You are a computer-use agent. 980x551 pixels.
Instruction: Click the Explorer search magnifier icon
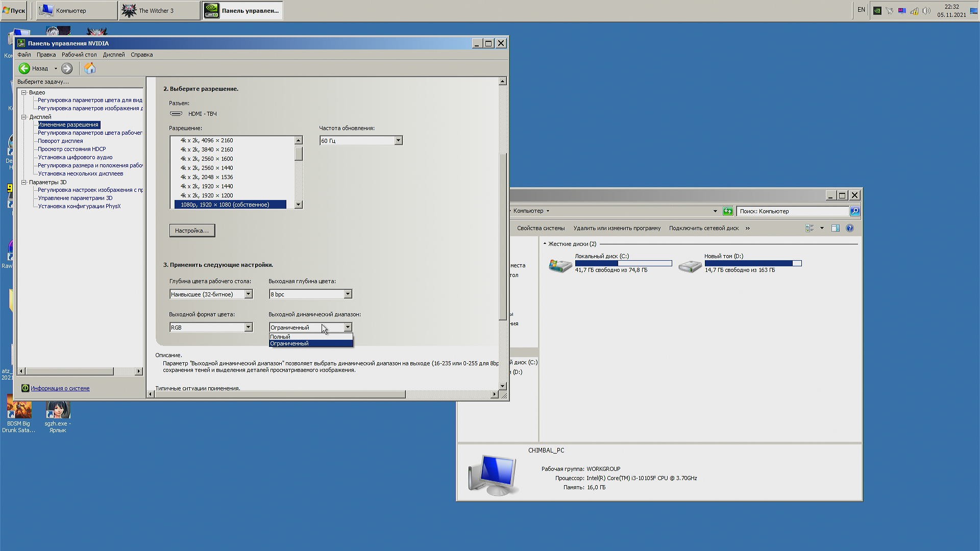point(855,211)
